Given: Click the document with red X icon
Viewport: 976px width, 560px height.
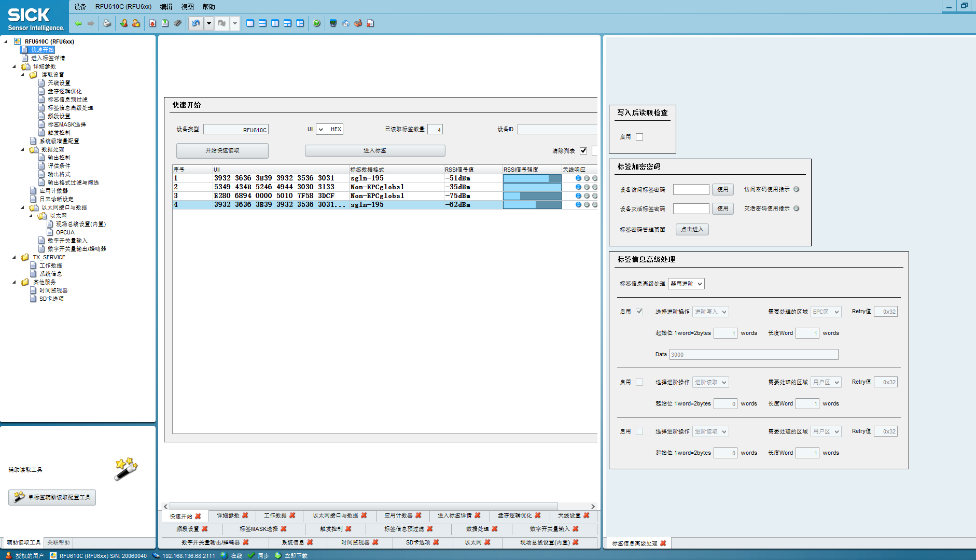Looking at the screenshot, I should (370, 23).
